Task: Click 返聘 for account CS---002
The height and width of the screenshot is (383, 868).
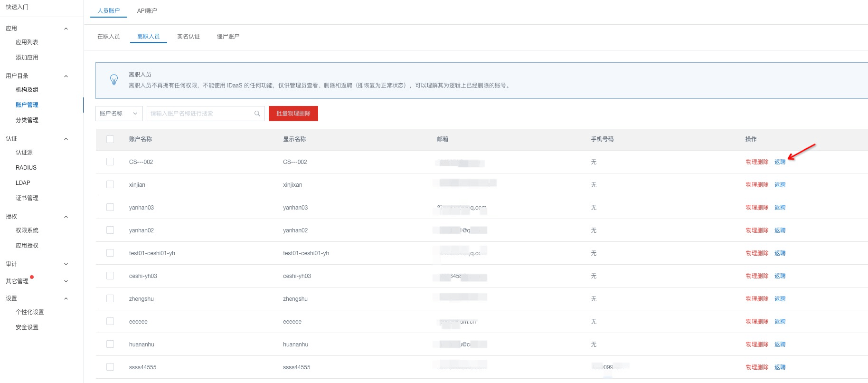Action: pyautogui.click(x=780, y=162)
